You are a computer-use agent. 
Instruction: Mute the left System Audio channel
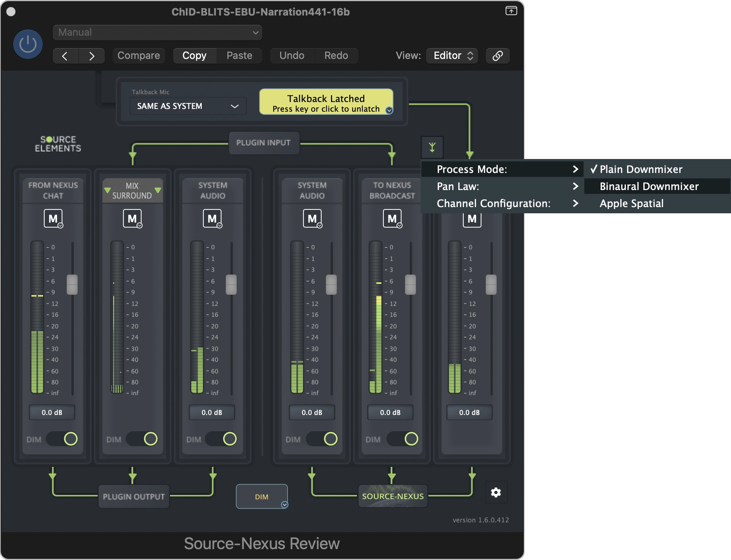click(212, 219)
